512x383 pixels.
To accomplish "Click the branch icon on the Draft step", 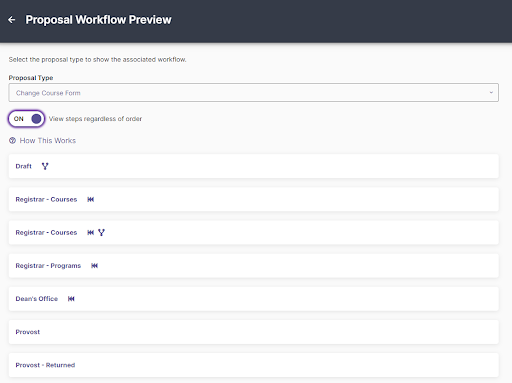I will pos(45,166).
